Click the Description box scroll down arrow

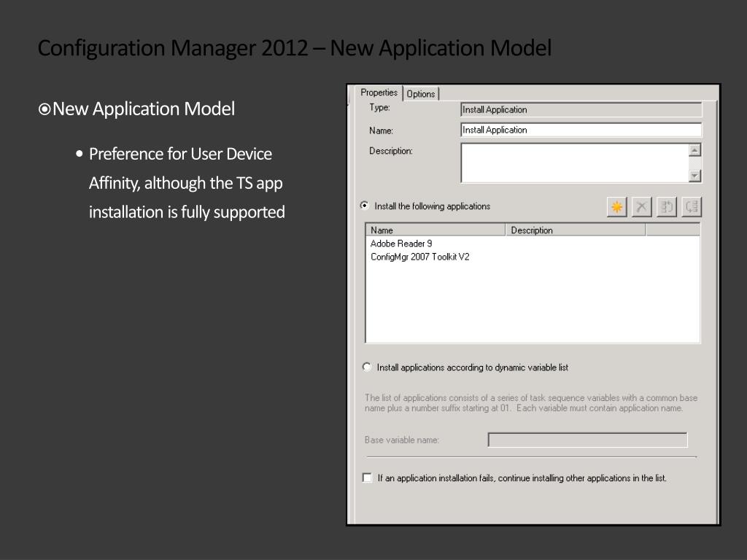tap(695, 176)
